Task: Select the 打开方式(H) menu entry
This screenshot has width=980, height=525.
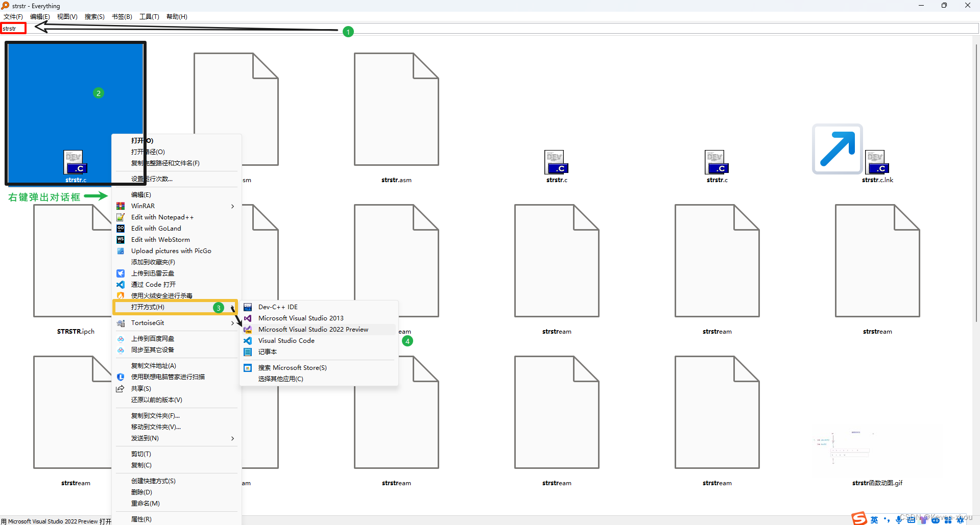Action: [x=176, y=307]
